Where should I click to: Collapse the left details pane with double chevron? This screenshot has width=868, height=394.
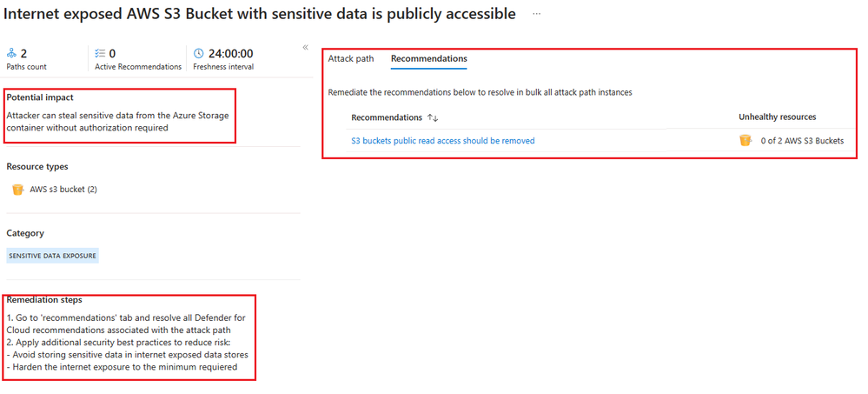pyautogui.click(x=305, y=48)
